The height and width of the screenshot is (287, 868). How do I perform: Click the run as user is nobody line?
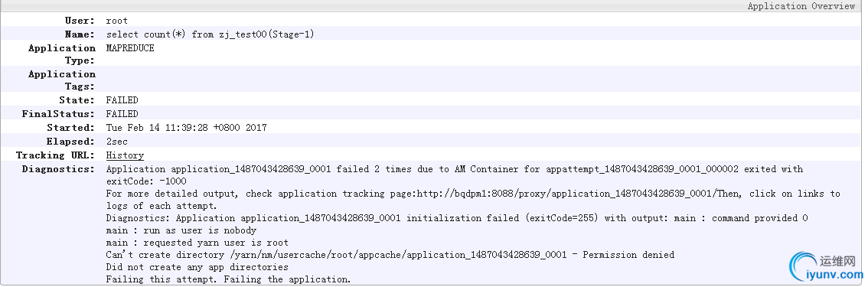click(181, 230)
